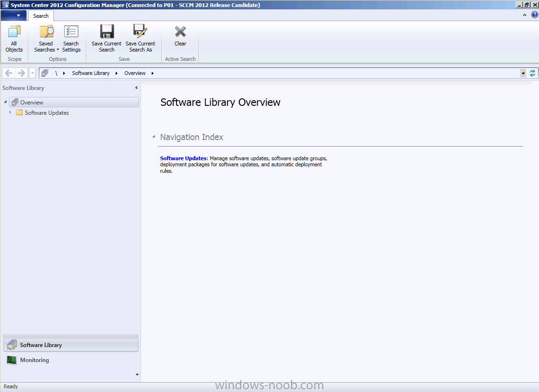This screenshot has height=392, width=539.
Task: Click Save Current Search
Action: [107, 38]
